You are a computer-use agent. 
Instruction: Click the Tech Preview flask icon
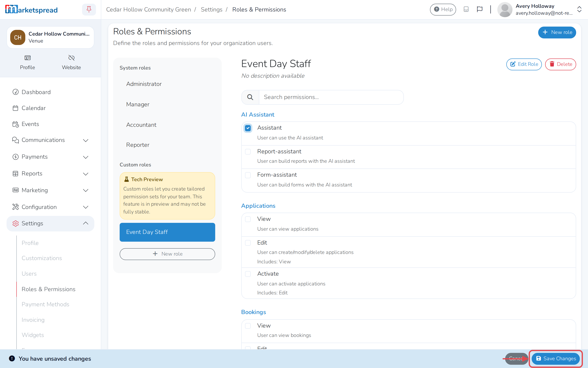126,179
